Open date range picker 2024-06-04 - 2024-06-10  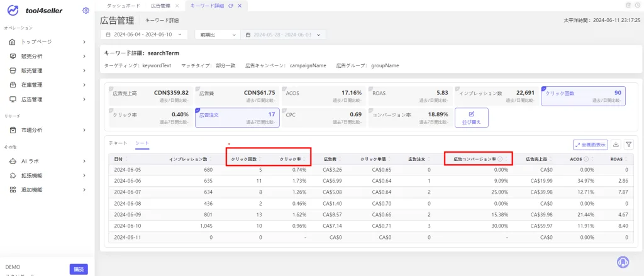(x=144, y=35)
